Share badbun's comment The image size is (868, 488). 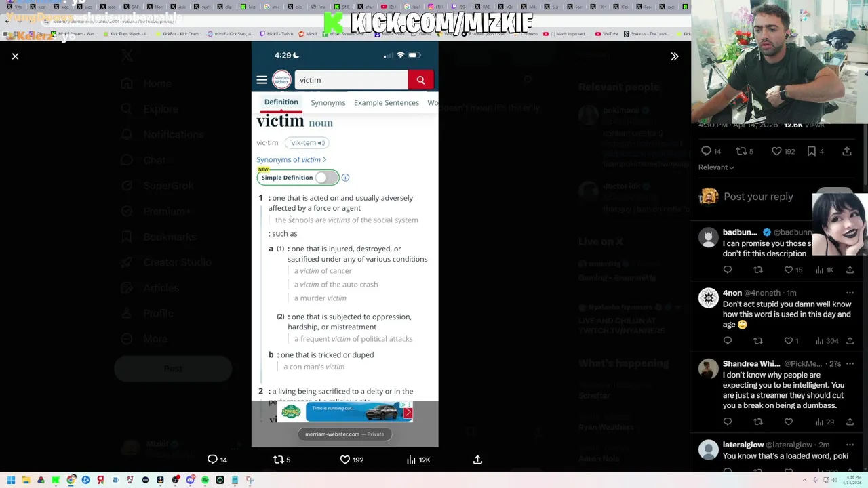point(850,270)
